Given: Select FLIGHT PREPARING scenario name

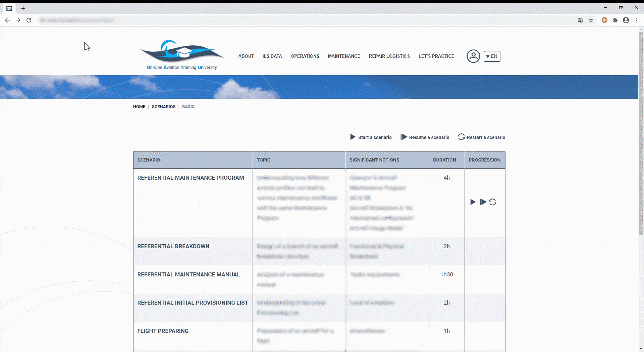Looking at the screenshot, I should [163, 331].
